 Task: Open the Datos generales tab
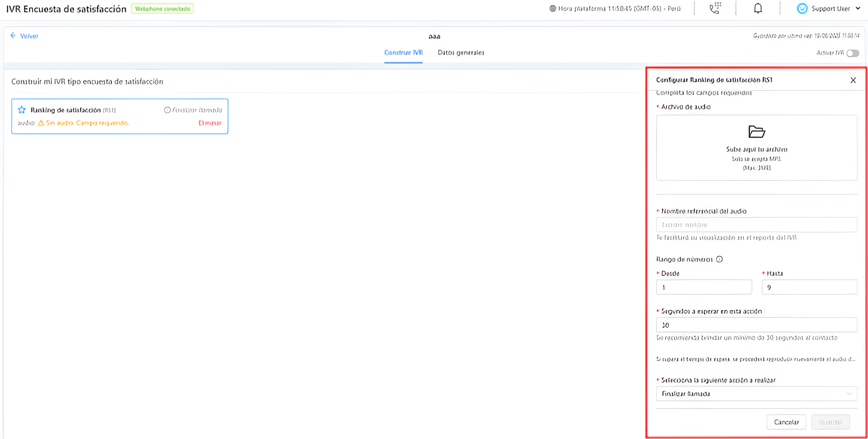pyautogui.click(x=461, y=52)
